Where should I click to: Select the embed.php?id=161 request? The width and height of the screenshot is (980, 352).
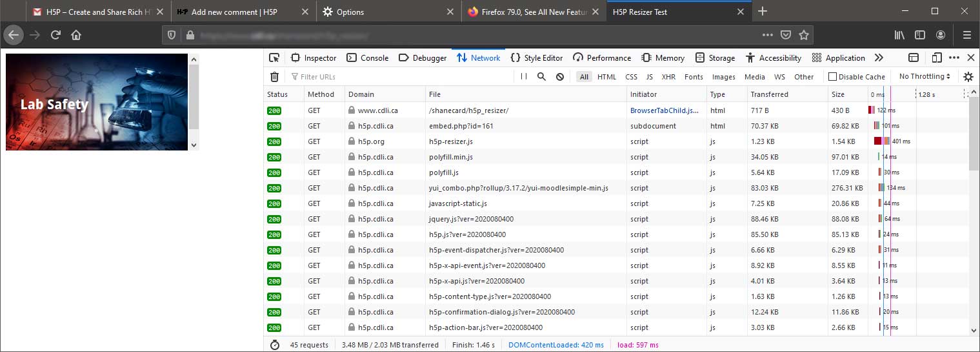(x=616, y=126)
